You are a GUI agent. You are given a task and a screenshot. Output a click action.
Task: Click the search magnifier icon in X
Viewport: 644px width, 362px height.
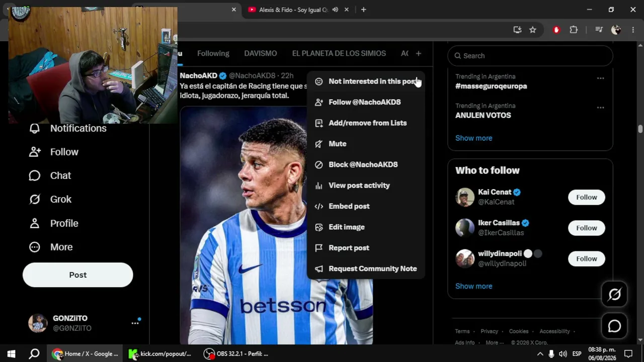458,56
